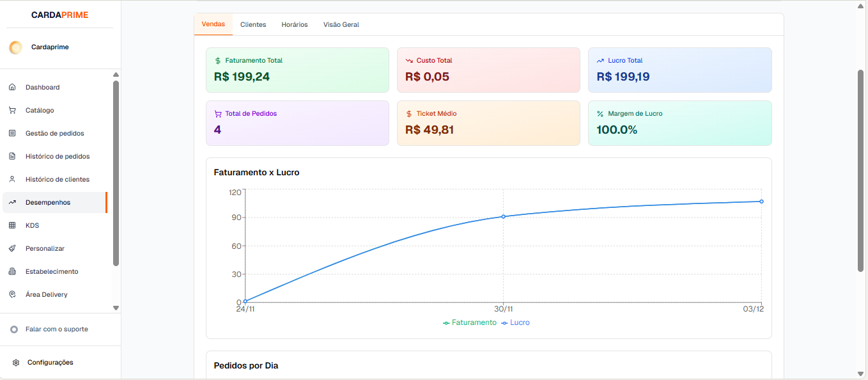The image size is (868, 380).
Task: Click the Gestão de pedidos icon
Action: (12, 133)
